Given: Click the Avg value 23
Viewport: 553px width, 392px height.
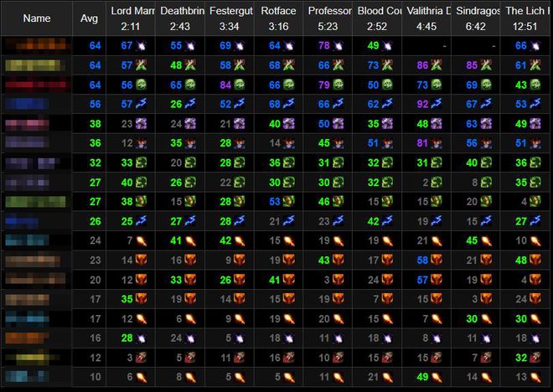Looking at the screenshot, I should (x=95, y=260).
